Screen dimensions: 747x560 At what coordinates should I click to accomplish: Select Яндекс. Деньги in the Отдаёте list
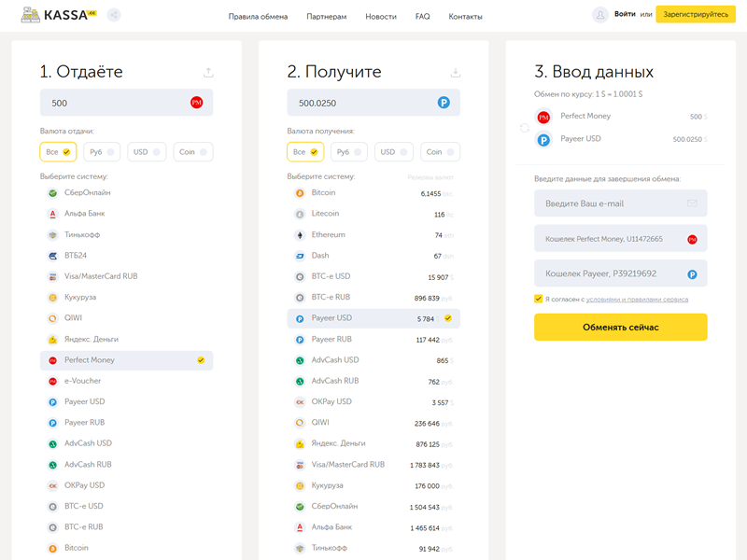coord(127,340)
